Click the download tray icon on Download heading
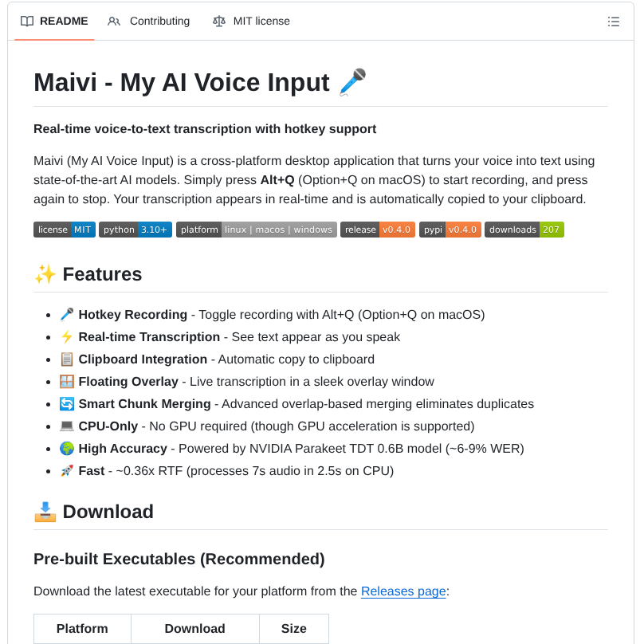 [45, 511]
